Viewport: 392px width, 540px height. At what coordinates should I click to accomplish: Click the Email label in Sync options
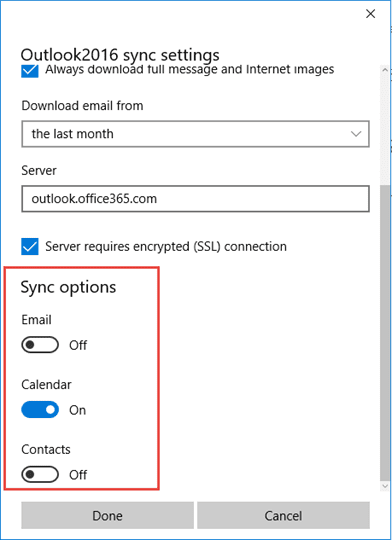[x=37, y=320]
